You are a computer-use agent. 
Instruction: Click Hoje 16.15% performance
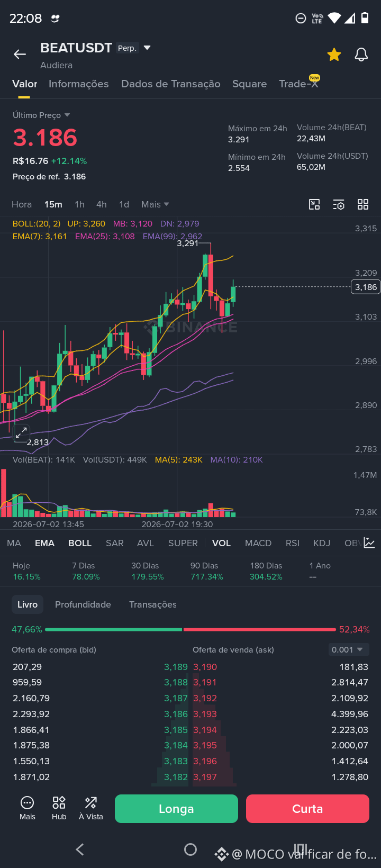[x=26, y=571]
